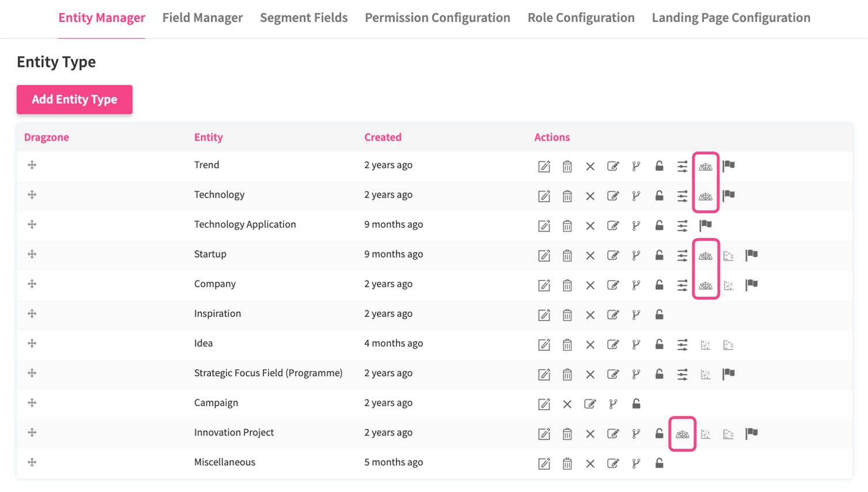
Task: Click the Add Entity Type button
Action: [x=74, y=100]
